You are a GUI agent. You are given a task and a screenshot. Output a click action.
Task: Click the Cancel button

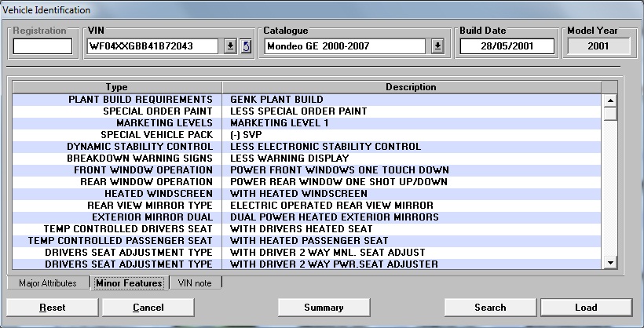click(x=148, y=308)
